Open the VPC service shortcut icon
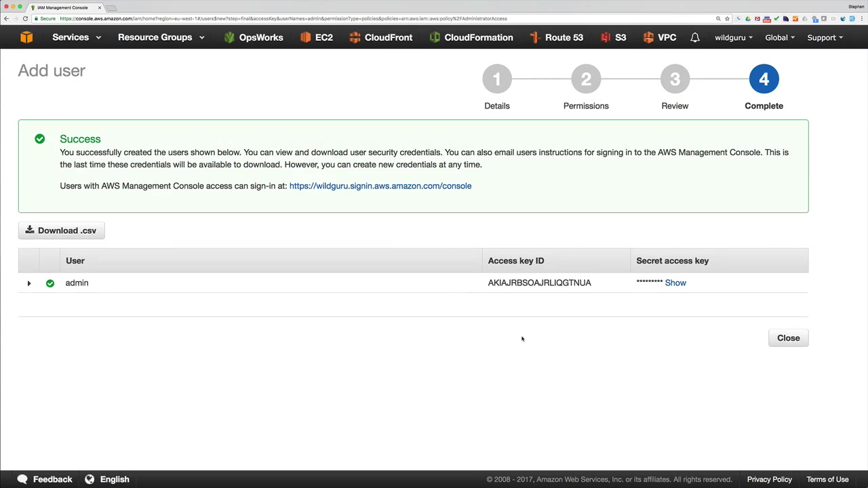 coord(648,37)
